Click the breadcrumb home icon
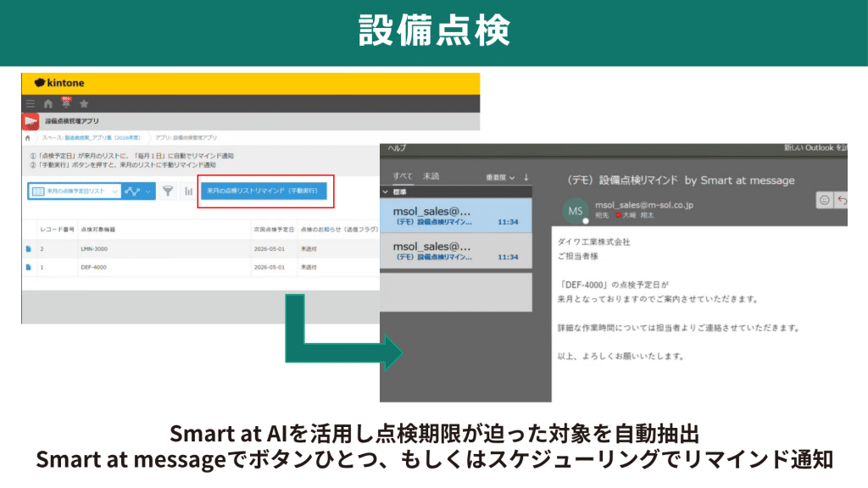 [28, 138]
